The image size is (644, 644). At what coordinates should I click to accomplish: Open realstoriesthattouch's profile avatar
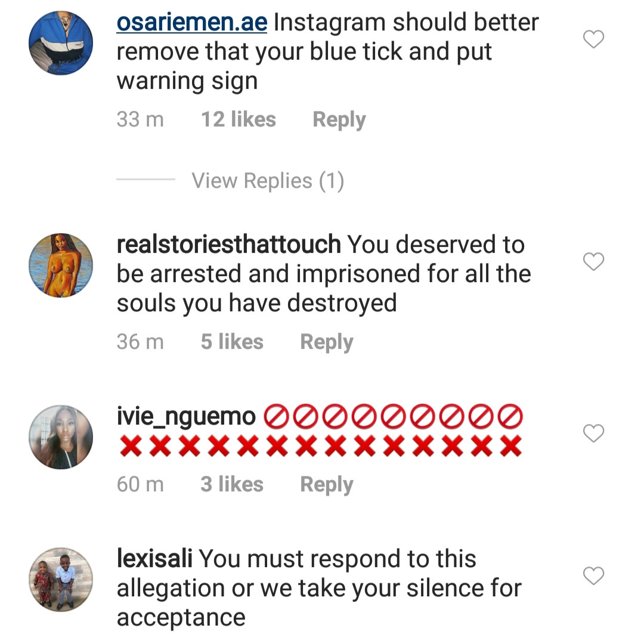(61, 265)
